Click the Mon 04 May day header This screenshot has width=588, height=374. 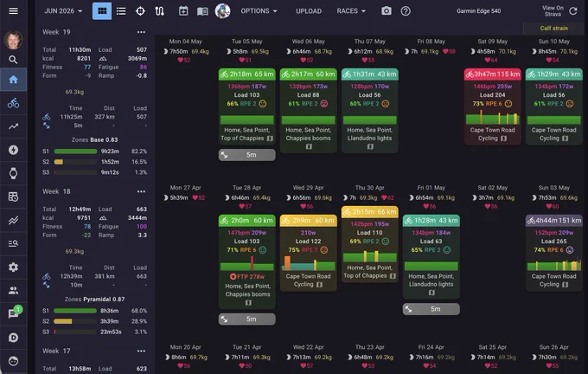[x=186, y=42]
